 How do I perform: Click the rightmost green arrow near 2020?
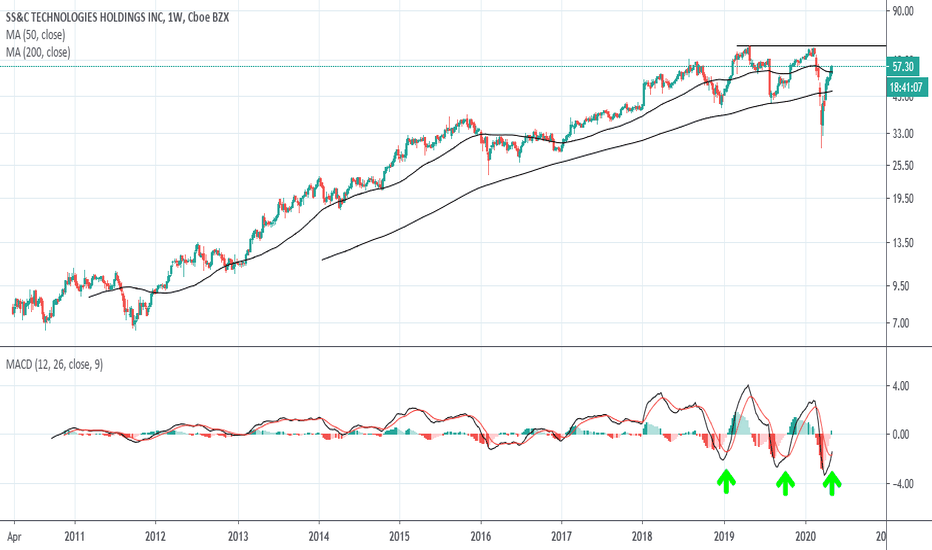[832, 483]
